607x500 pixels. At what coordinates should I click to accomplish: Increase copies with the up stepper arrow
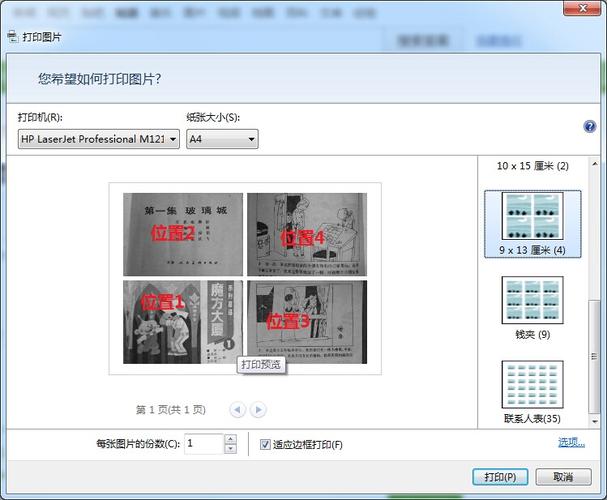pyautogui.click(x=230, y=439)
